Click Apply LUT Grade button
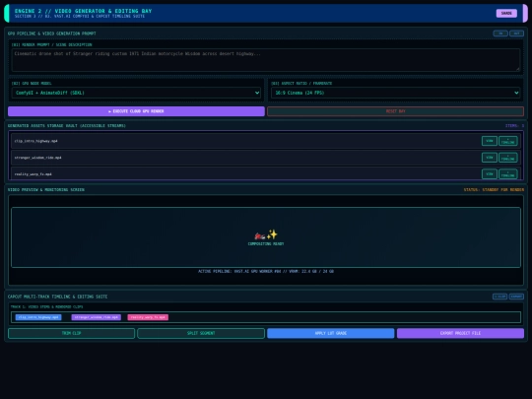Image resolution: width=532 pixels, height=399 pixels. click(x=330, y=333)
